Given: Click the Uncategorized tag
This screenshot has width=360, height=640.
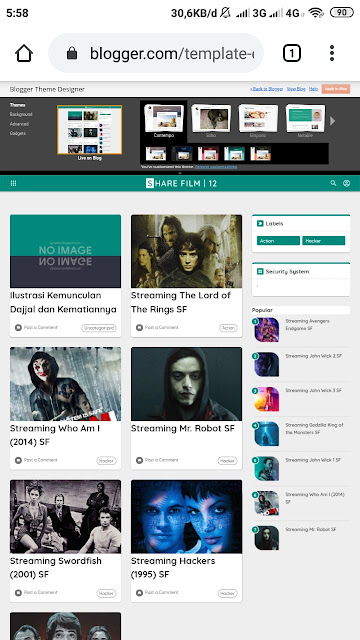Looking at the screenshot, I should coord(99,328).
